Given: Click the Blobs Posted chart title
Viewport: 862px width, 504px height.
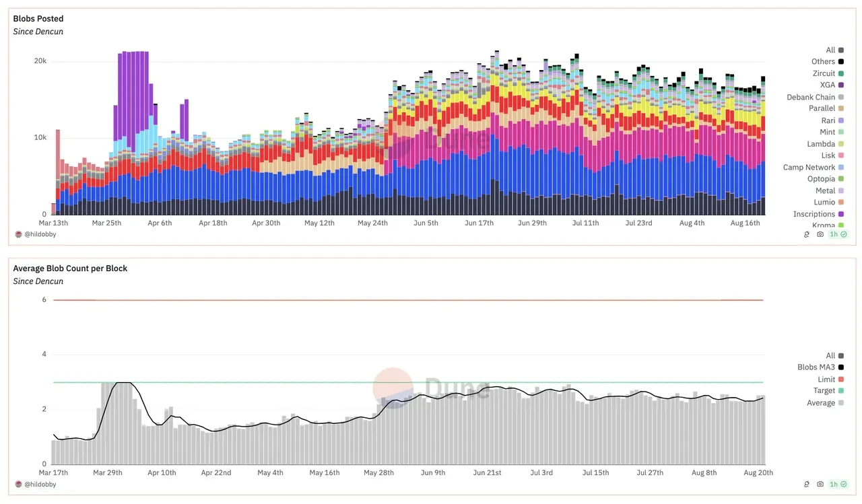Looking at the screenshot, I should point(38,18).
